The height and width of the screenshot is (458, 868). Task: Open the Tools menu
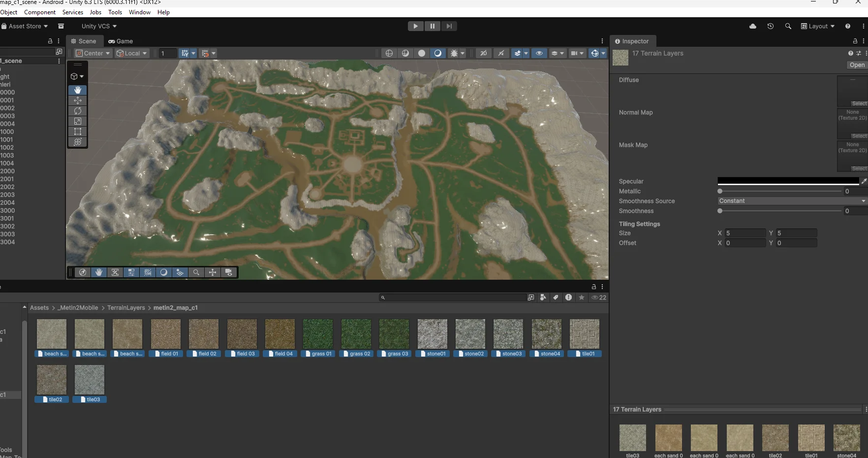click(x=115, y=12)
